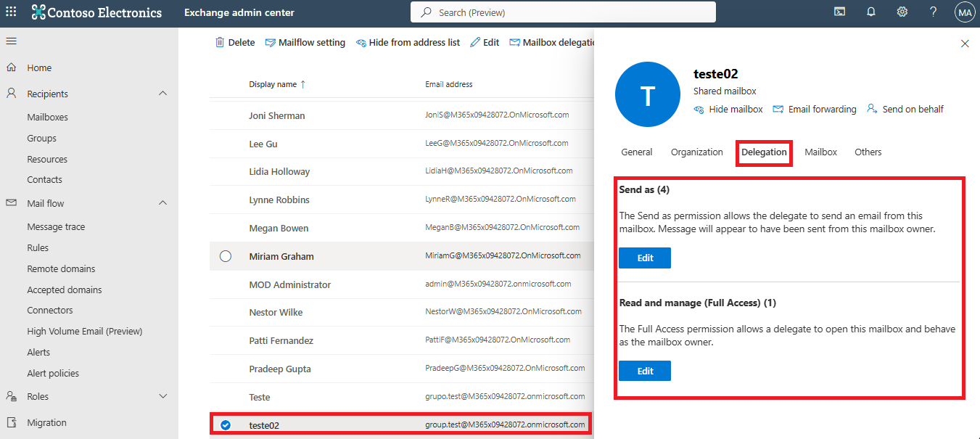980x439 pixels.
Task: Edit the Send as permissions
Action: pyautogui.click(x=644, y=258)
